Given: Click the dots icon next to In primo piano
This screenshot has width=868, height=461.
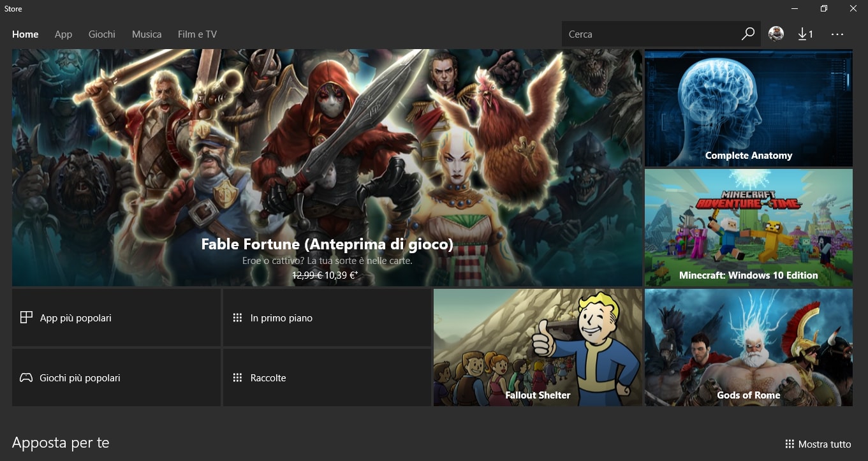Looking at the screenshot, I should click(x=237, y=318).
